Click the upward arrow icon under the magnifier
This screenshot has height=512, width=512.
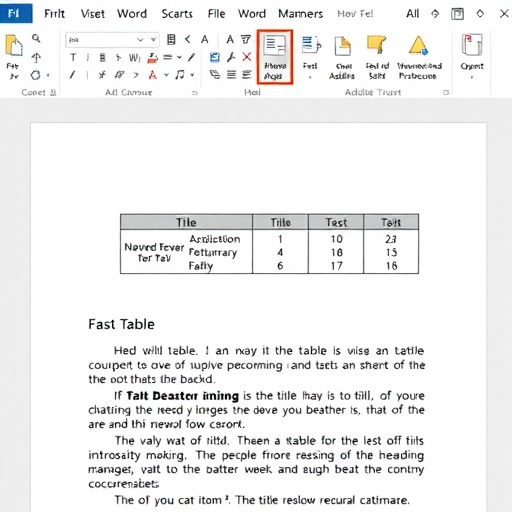pos(36,58)
